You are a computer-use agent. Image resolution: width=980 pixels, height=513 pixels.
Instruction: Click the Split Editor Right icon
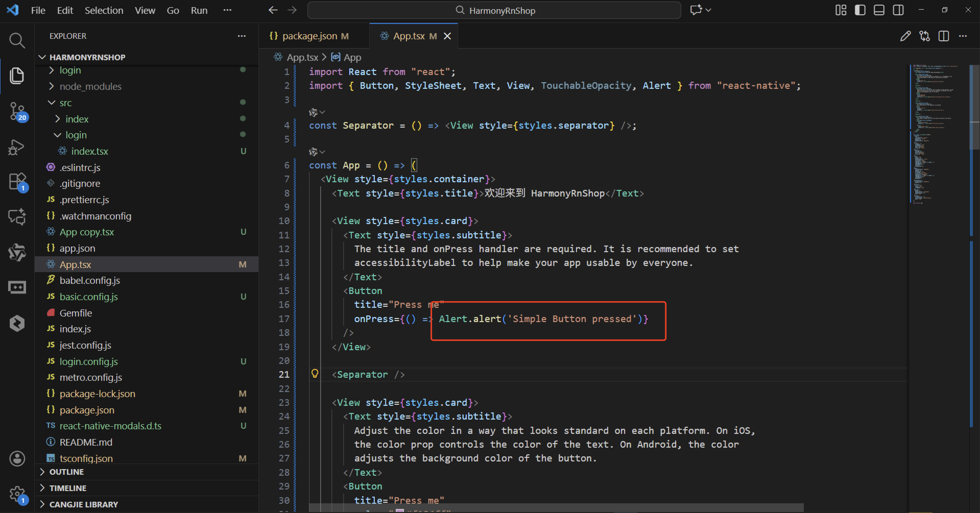(x=943, y=36)
